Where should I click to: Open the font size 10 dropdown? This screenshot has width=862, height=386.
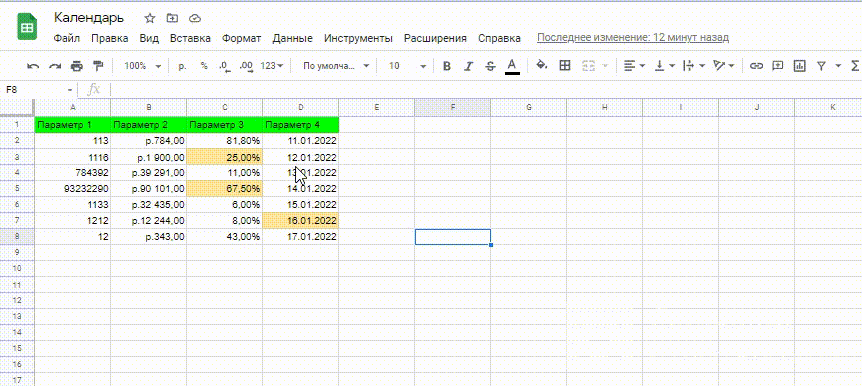tap(407, 66)
